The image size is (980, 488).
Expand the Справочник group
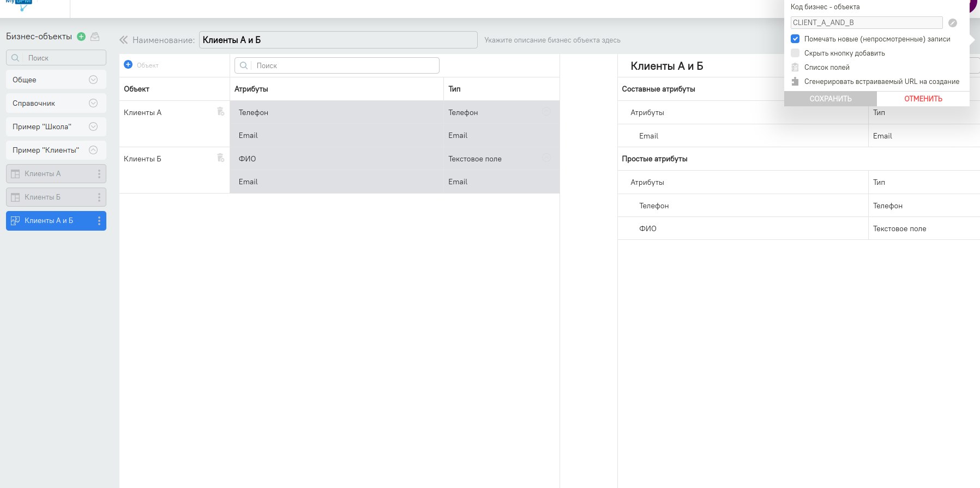click(x=93, y=103)
